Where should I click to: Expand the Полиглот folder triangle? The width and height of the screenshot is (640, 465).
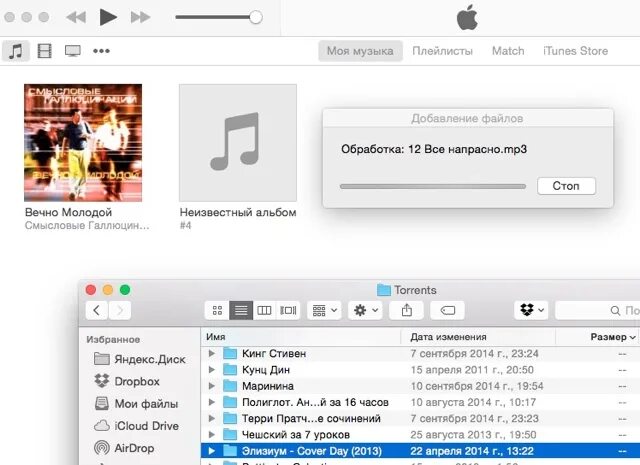point(211,402)
